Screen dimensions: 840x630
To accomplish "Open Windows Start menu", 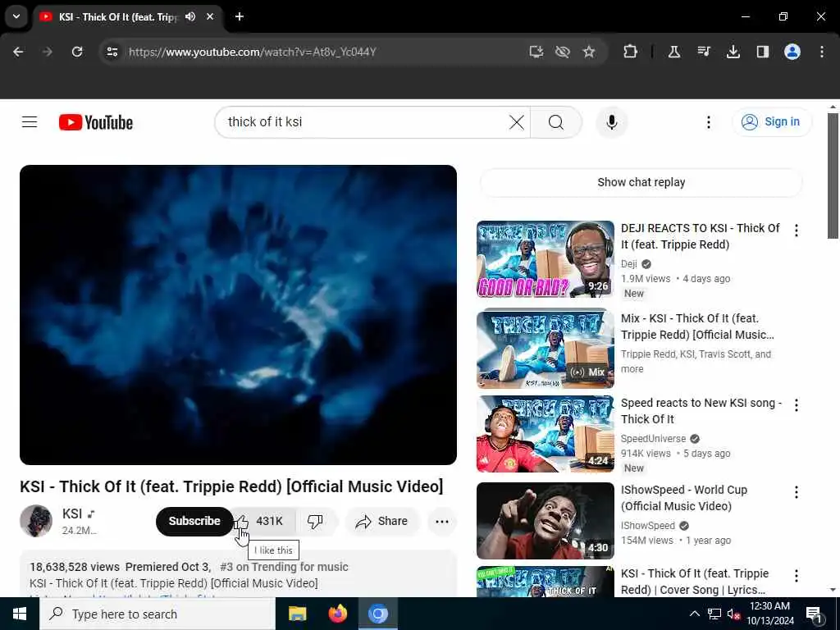I will (x=20, y=614).
